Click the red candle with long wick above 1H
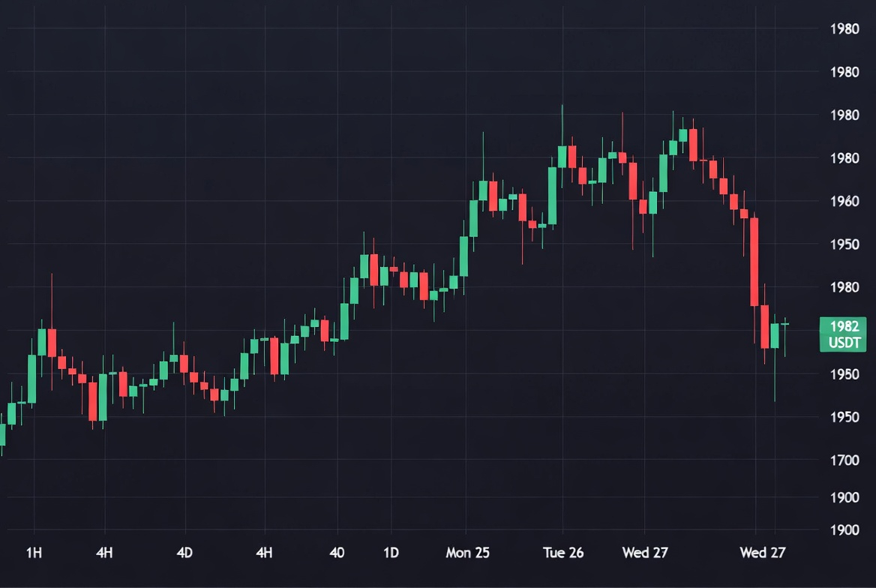Screen dimensions: 876x588 (x=52, y=342)
